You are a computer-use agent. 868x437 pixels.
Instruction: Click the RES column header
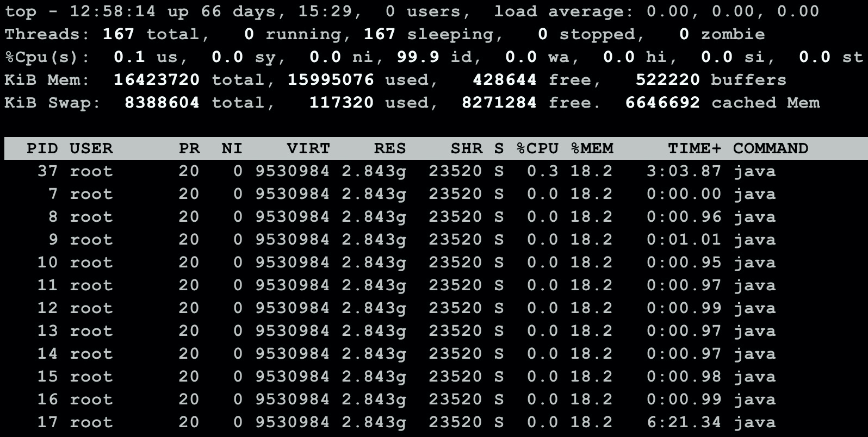pos(390,148)
